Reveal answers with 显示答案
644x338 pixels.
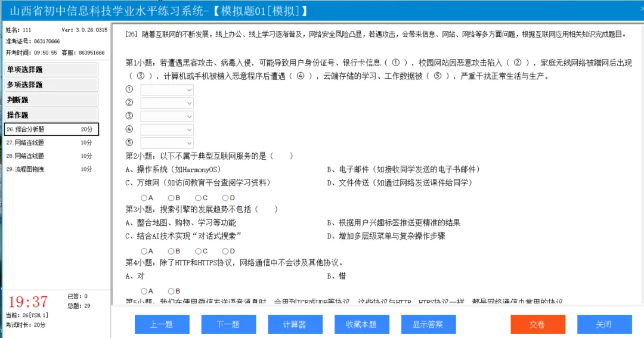click(428, 324)
